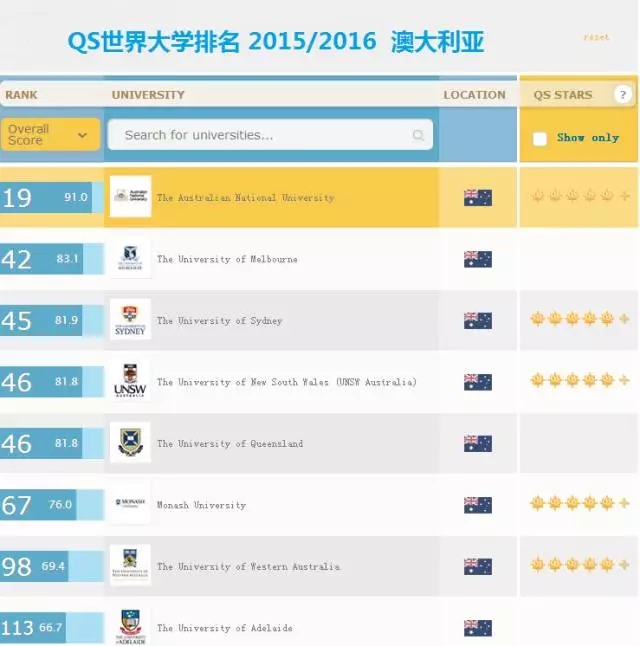The width and height of the screenshot is (640, 646).
Task: Click the QS stars rating for Sydney
Action: tap(580, 318)
